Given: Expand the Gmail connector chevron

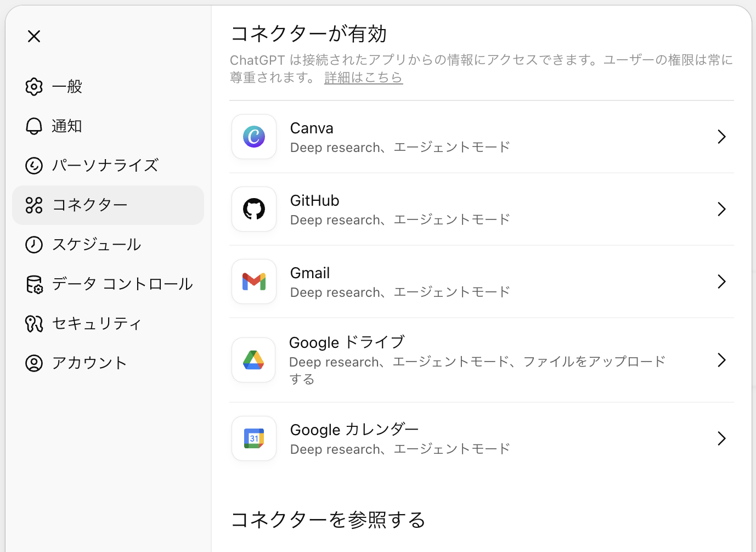Looking at the screenshot, I should coord(721,281).
